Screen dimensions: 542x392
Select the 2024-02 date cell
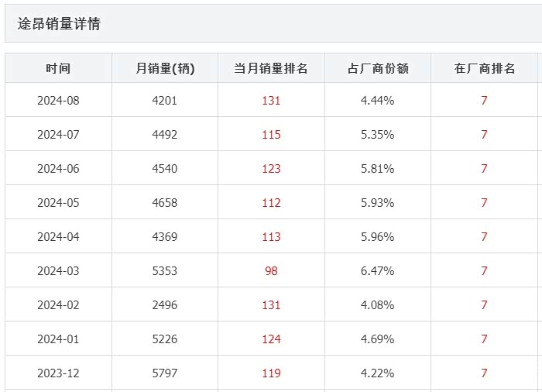tap(58, 305)
